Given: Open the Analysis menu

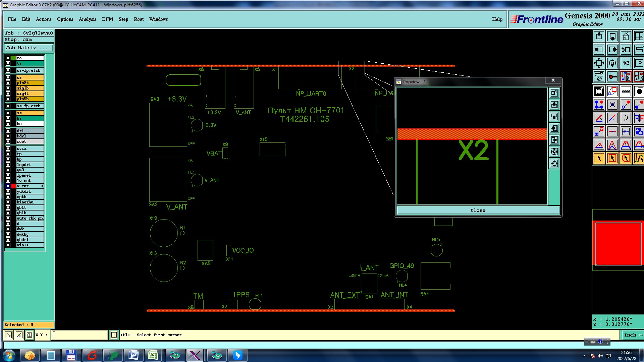Looking at the screenshot, I should [x=88, y=19].
